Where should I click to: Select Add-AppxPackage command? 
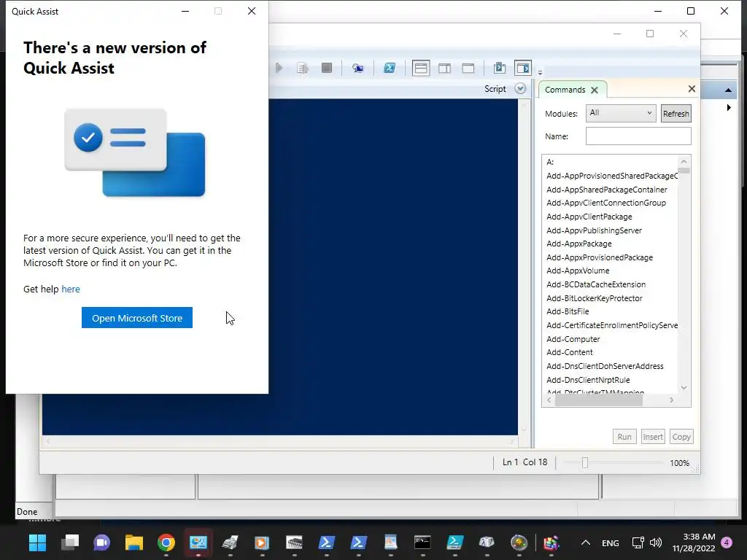click(578, 244)
